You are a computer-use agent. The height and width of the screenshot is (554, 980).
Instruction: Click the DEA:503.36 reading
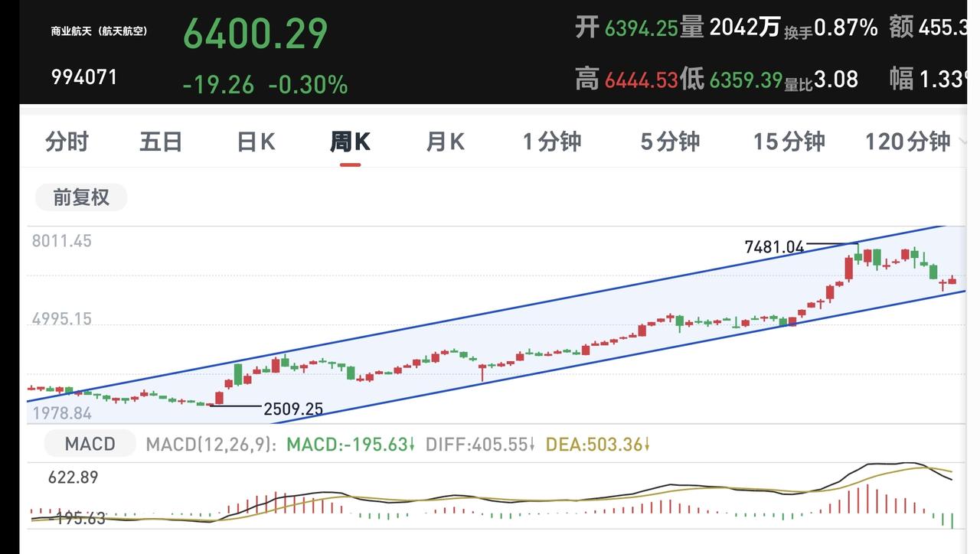click(596, 444)
